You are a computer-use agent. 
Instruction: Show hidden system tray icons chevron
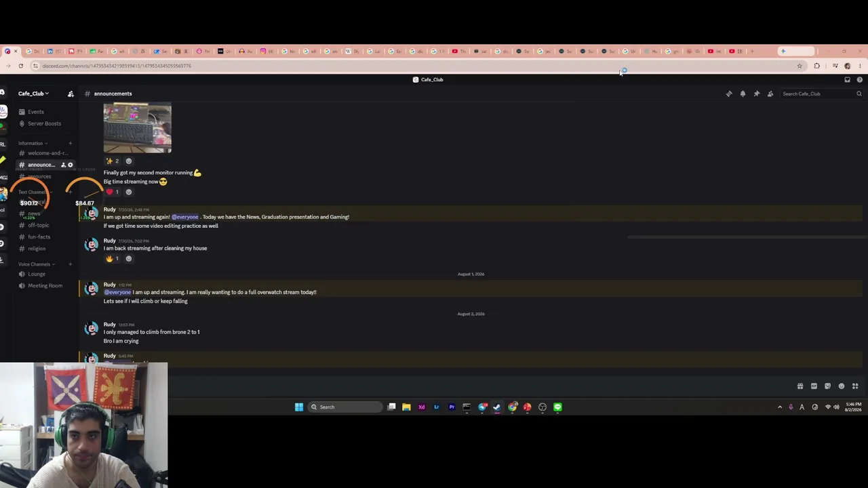tap(780, 407)
